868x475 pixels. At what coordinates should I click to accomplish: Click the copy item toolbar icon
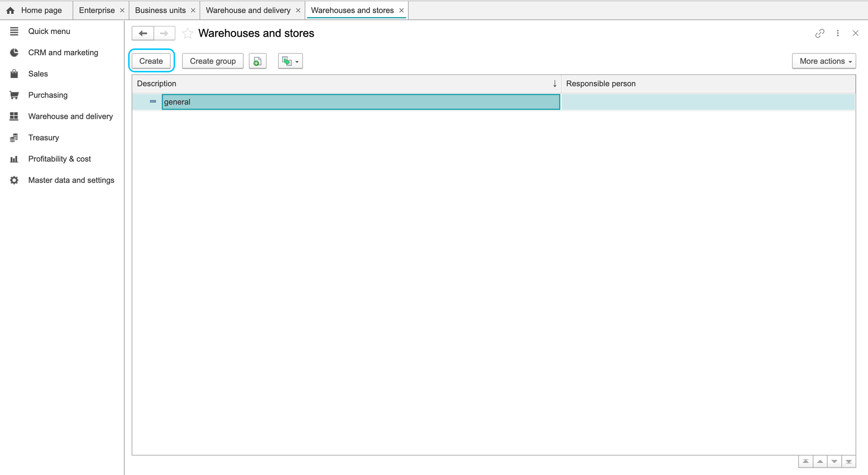click(x=258, y=61)
